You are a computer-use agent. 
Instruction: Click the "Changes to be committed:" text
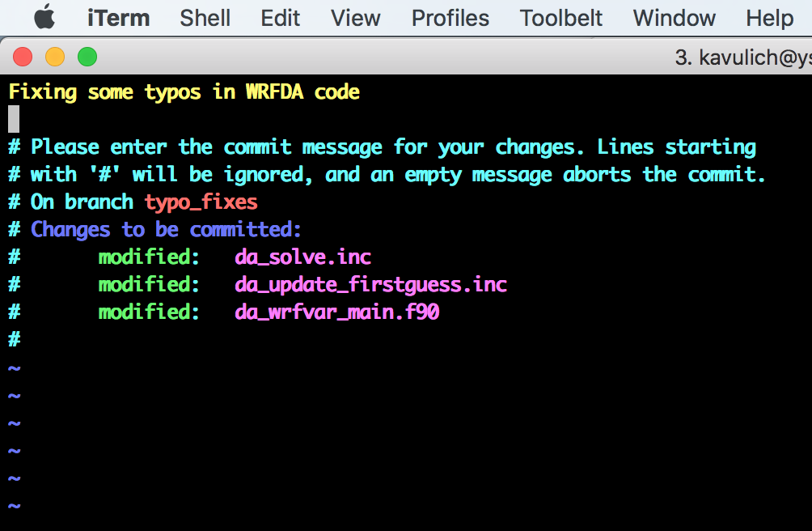(x=166, y=230)
